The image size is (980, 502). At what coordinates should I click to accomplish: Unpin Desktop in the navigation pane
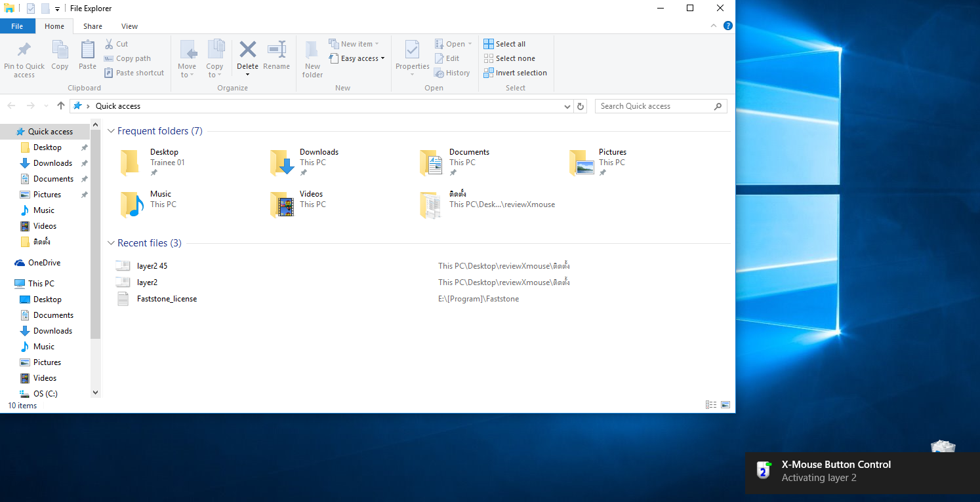click(84, 147)
